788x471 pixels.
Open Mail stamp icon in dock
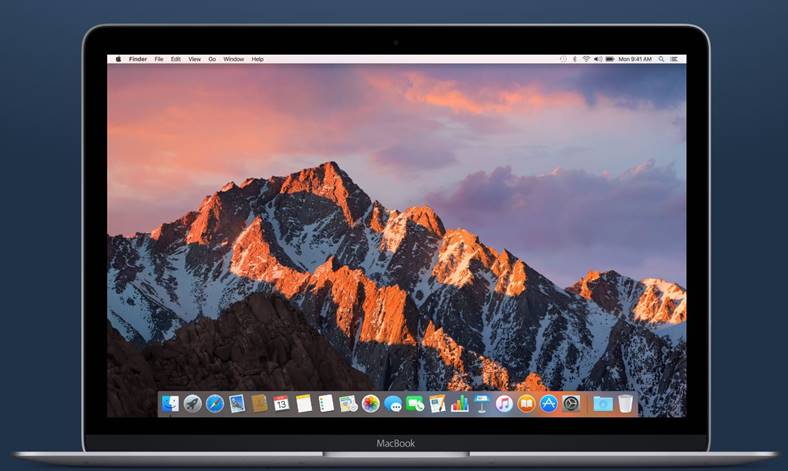237,404
